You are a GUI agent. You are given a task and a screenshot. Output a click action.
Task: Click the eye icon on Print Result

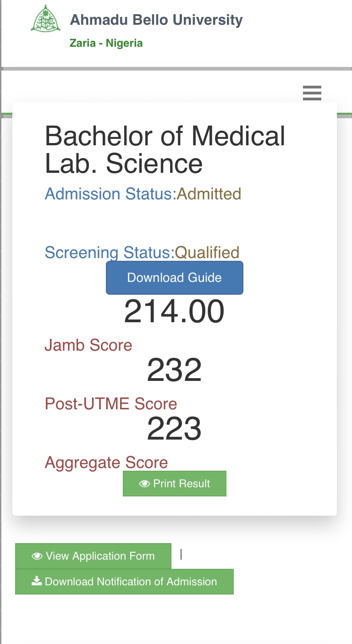click(145, 484)
